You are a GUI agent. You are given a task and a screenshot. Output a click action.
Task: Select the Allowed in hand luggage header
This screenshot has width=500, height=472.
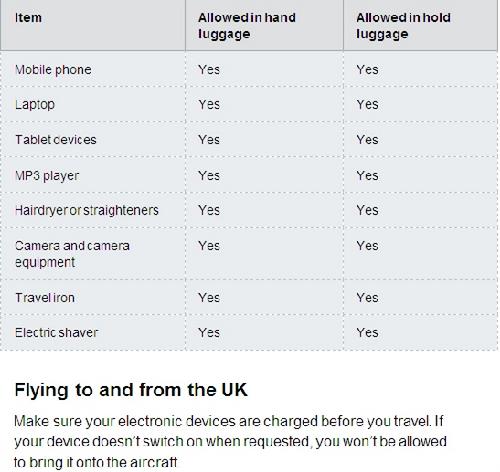coord(247,26)
